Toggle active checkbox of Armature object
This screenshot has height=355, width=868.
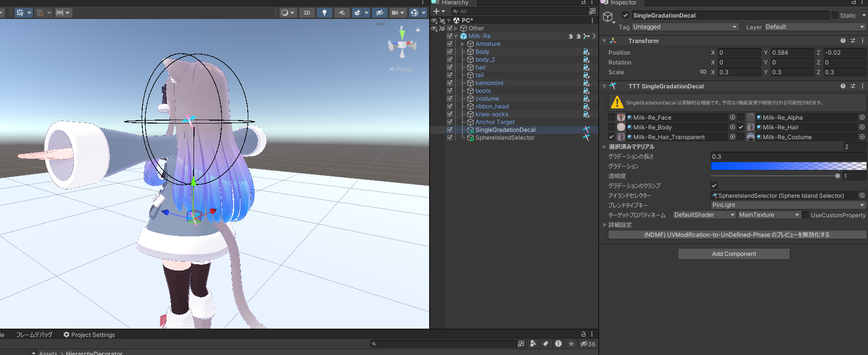450,44
